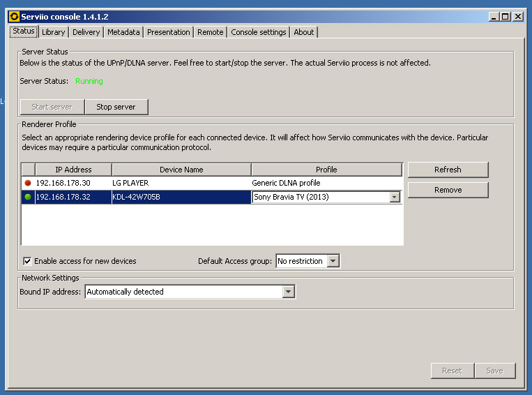Open the Console settings tab

(x=259, y=32)
